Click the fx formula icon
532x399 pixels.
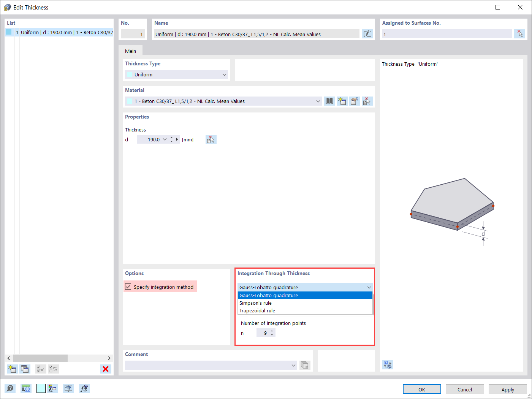[84, 388]
